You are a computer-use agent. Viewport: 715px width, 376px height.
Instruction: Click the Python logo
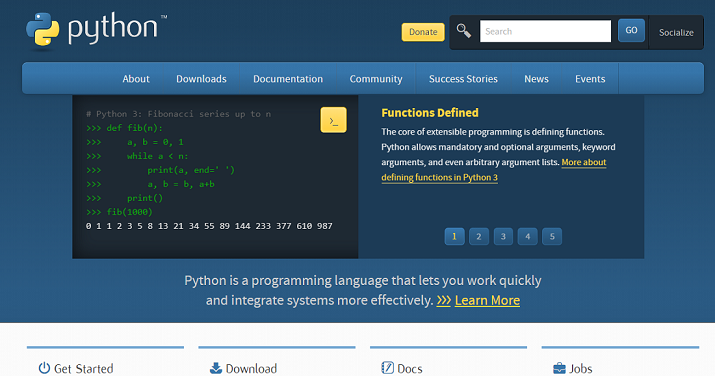point(96,29)
